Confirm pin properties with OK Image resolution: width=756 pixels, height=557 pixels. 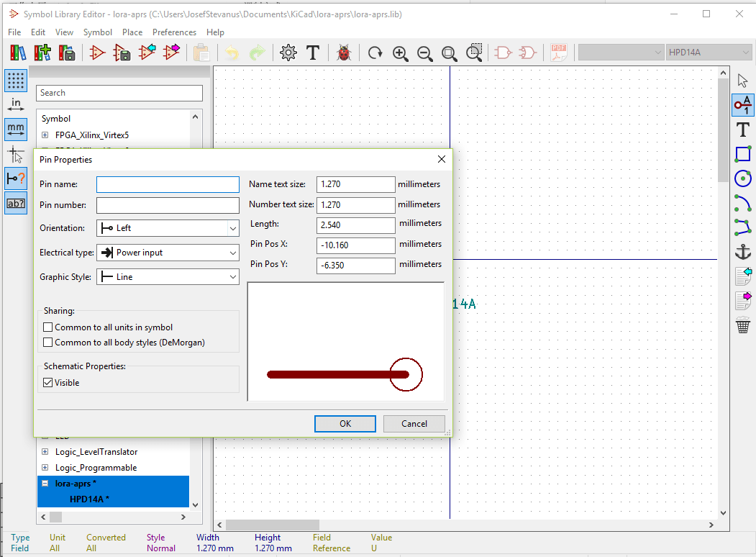click(x=345, y=423)
